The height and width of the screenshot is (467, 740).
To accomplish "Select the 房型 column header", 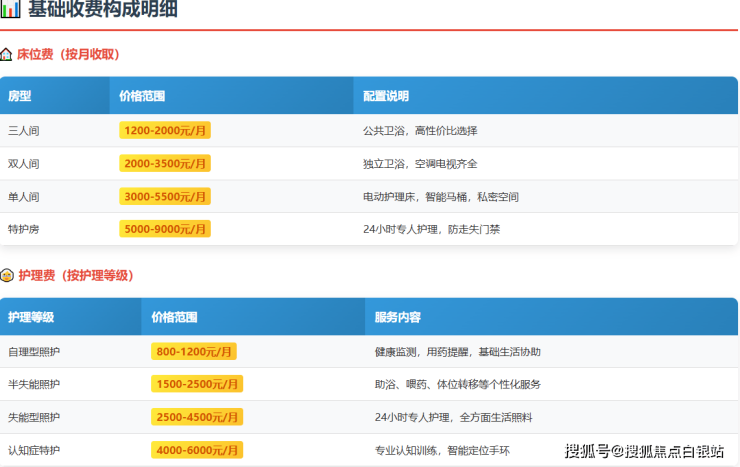I will click(x=20, y=96).
